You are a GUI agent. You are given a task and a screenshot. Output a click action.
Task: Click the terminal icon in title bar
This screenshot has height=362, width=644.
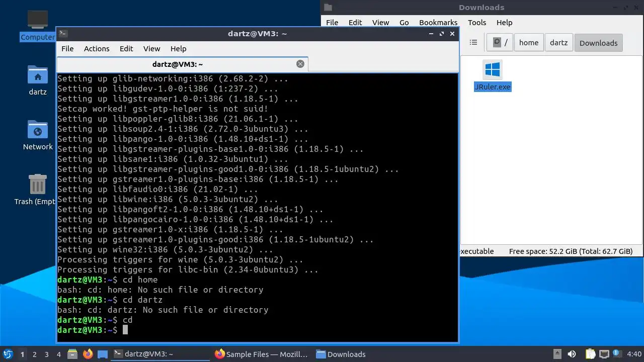pos(63,34)
